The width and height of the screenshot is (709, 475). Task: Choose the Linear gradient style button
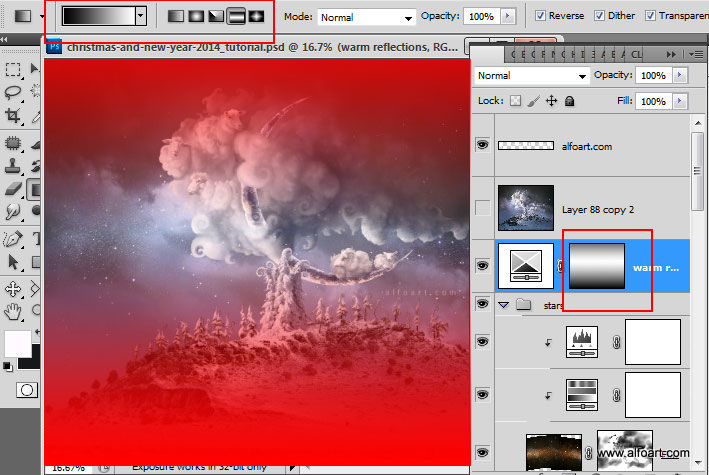coord(175,17)
